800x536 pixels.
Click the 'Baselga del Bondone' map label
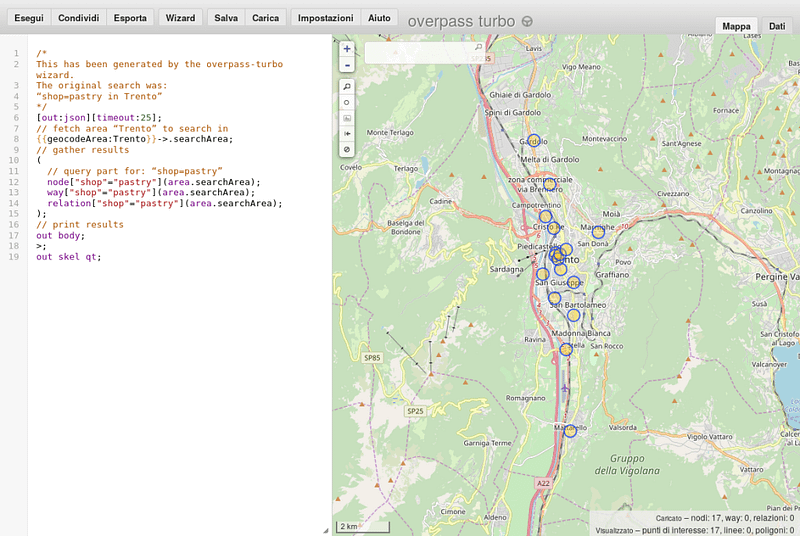tap(406, 227)
